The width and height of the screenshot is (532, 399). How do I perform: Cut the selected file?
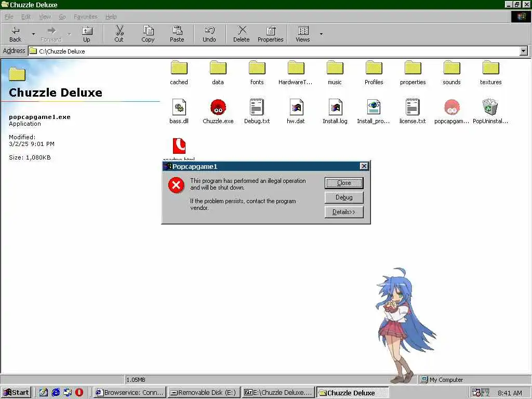[119, 34]
